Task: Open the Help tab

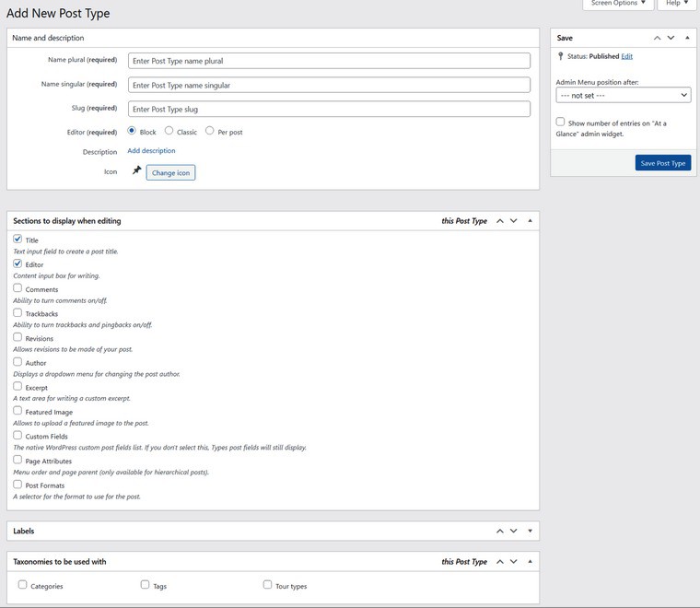Action: coord(676,4)
